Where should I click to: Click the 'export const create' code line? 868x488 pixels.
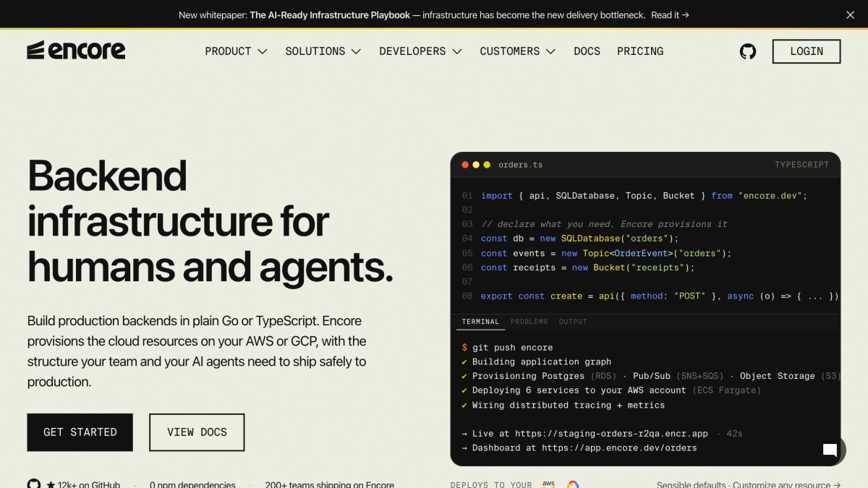(x=660, y=296)
